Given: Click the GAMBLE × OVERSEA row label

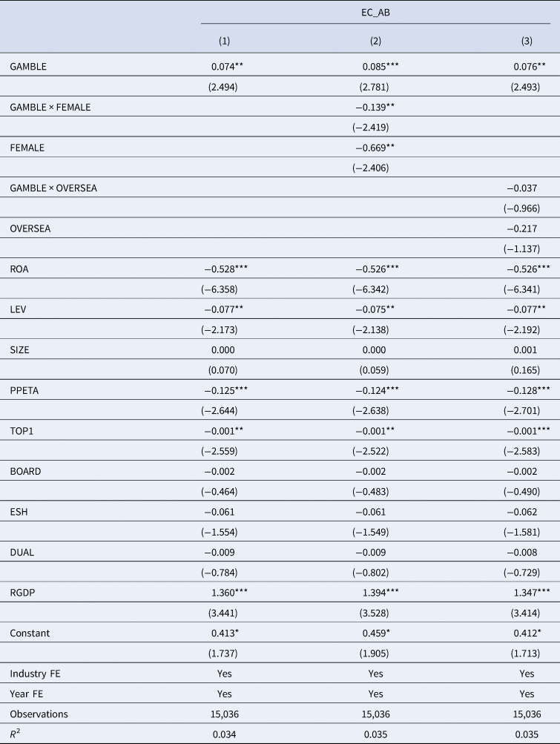Looking at the screenshot, I should click(53, 188).
